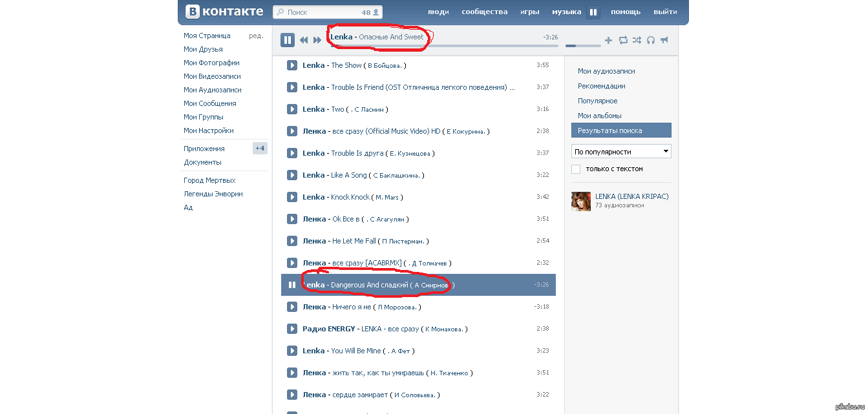Click the headphones icon in player
The image size is (868, 414).
[651, 40]
